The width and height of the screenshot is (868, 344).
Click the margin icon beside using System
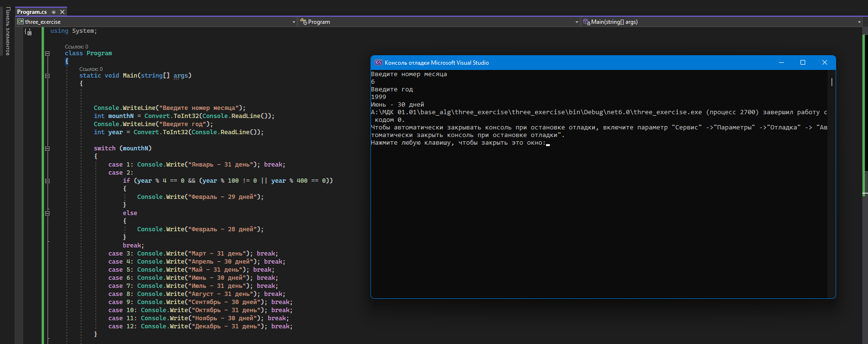click(29, 32)
